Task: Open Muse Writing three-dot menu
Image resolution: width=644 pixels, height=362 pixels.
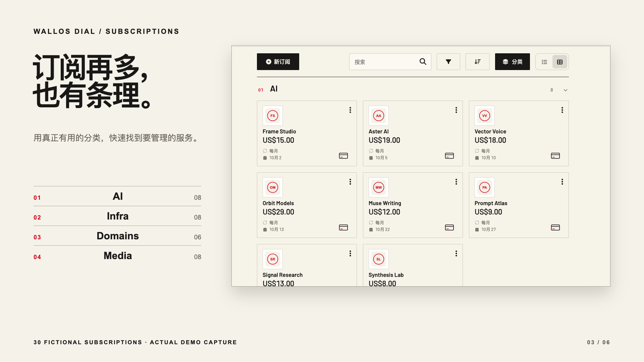Action: [456, 182]
